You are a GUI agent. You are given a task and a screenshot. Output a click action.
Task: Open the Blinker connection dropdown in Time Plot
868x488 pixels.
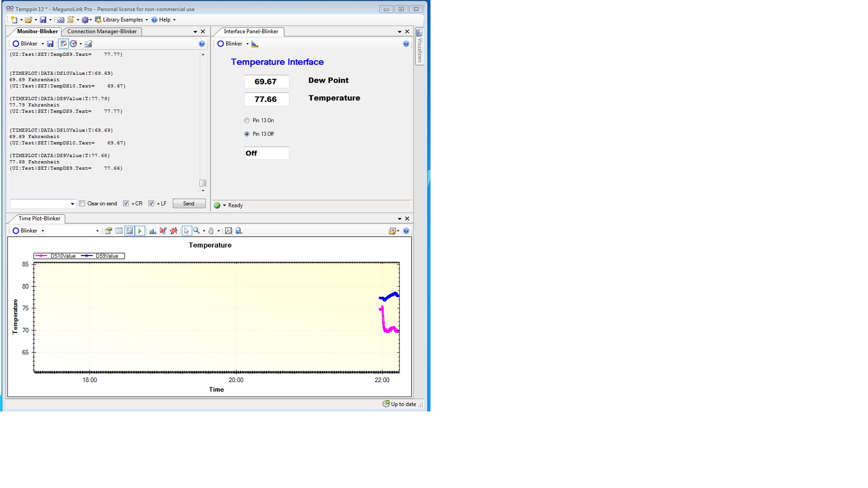click(42, 231)
